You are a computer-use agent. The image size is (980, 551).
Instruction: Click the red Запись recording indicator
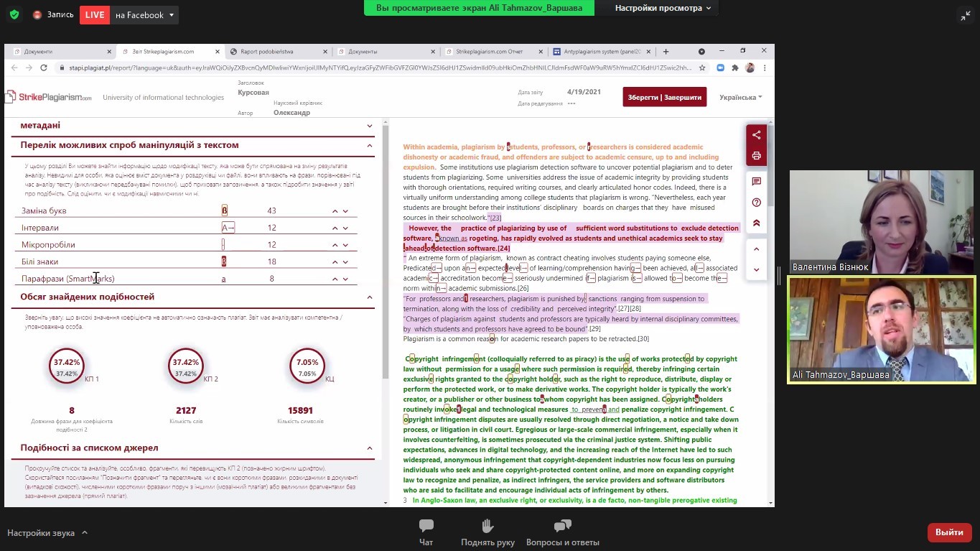(53, 14)
